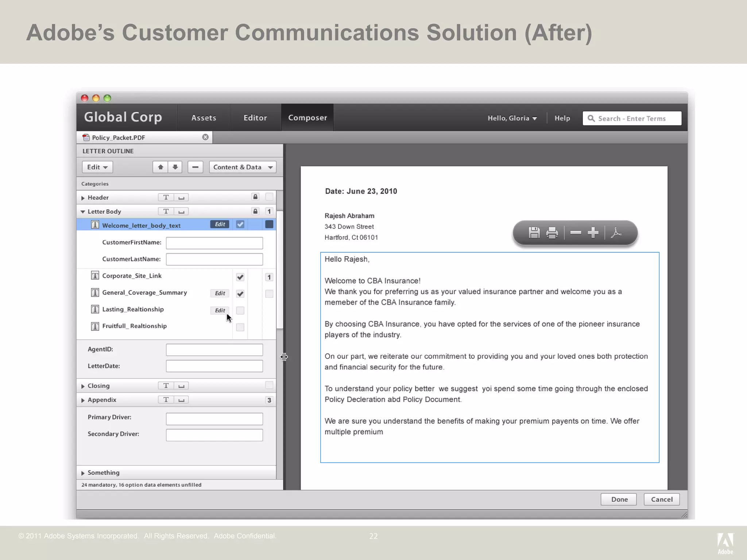This screenshot has width=747, height=560.
Task: Check the Fruitfull_Realtionship checkbox
Action: point(240,327)
